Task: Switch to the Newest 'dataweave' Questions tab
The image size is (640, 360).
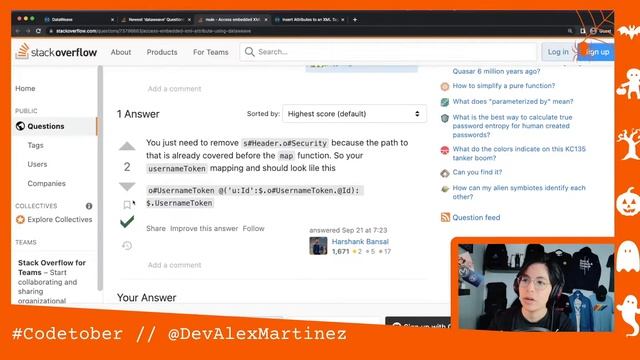Action: [x=156, y=19]
